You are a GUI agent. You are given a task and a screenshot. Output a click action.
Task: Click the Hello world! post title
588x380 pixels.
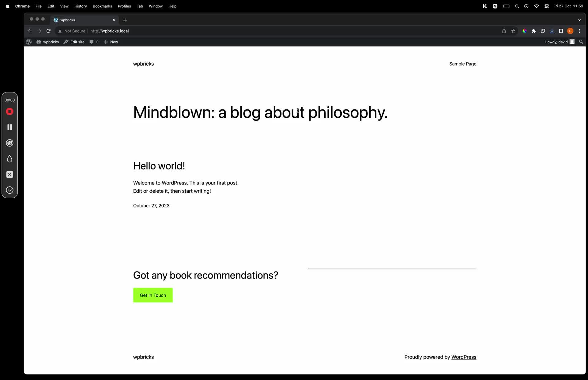(x=159, y=166)
